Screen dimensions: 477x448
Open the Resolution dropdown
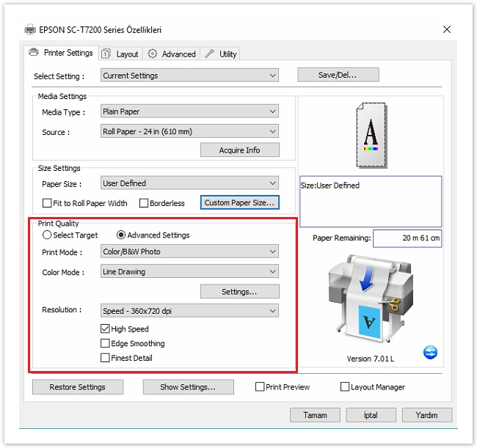[189, 311]
